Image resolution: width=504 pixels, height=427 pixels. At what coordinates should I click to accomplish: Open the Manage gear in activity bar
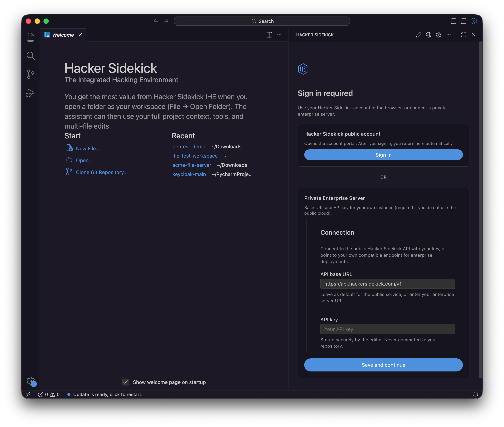[x=31, y=381]
